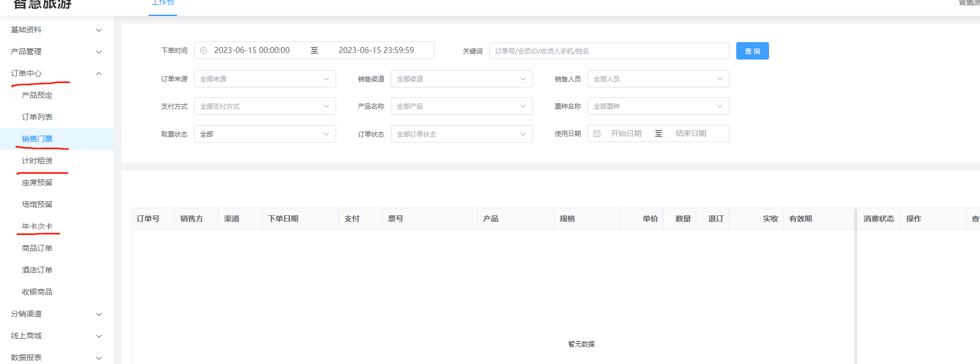Image resolution: width=980 pixels, height=364 pixels.
Task: Click the calendar icon in usage date field
Action: click(597, 134)
